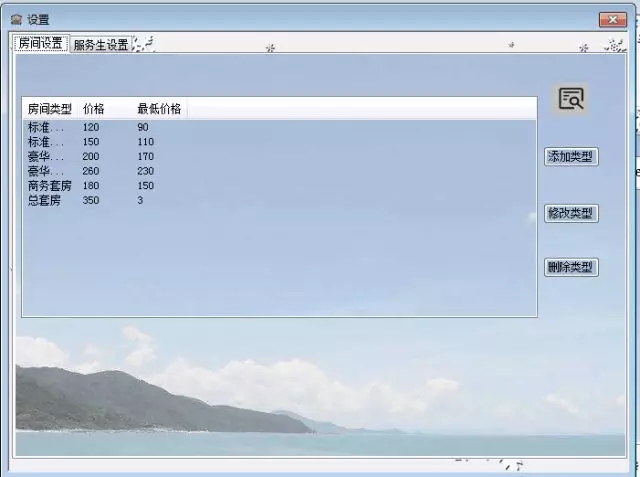Image resolution: width=640 pixels, height=477 pixels.
Task: Switch to the 房间设置 tab
Action: point(41,43)
